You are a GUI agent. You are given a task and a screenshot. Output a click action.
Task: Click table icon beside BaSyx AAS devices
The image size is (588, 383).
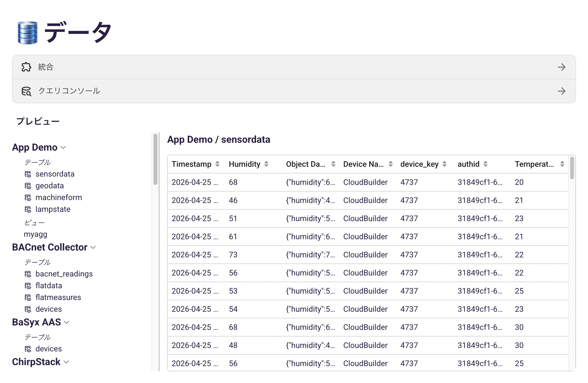(x=28, y=349)
